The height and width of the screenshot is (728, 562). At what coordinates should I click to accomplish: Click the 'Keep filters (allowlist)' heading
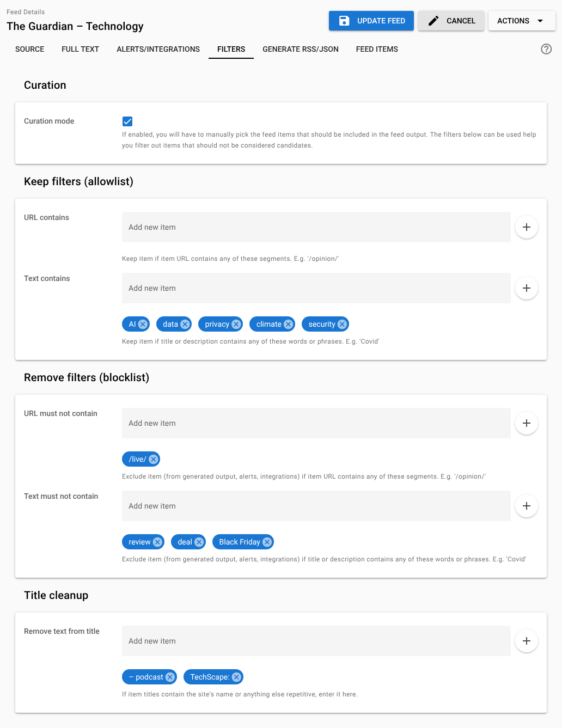pyautogui.click(x=78, y=181)
